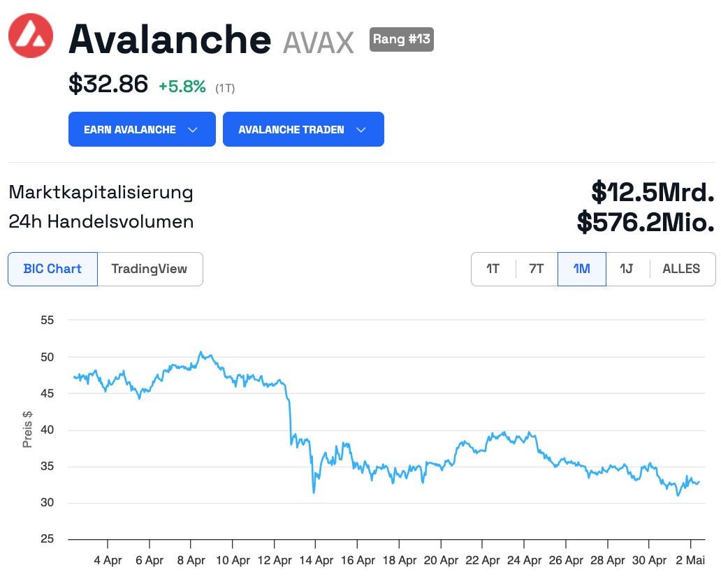Click the +5.8% price change
The height and width of the screenshot is (588, 721).
coord(182,87)
